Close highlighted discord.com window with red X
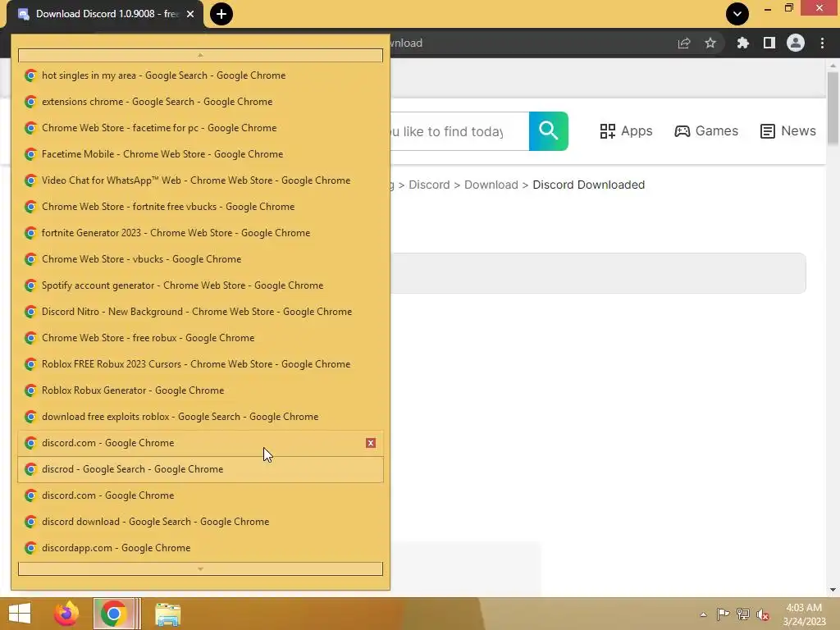Screen dimensions: 840x630 371,443
